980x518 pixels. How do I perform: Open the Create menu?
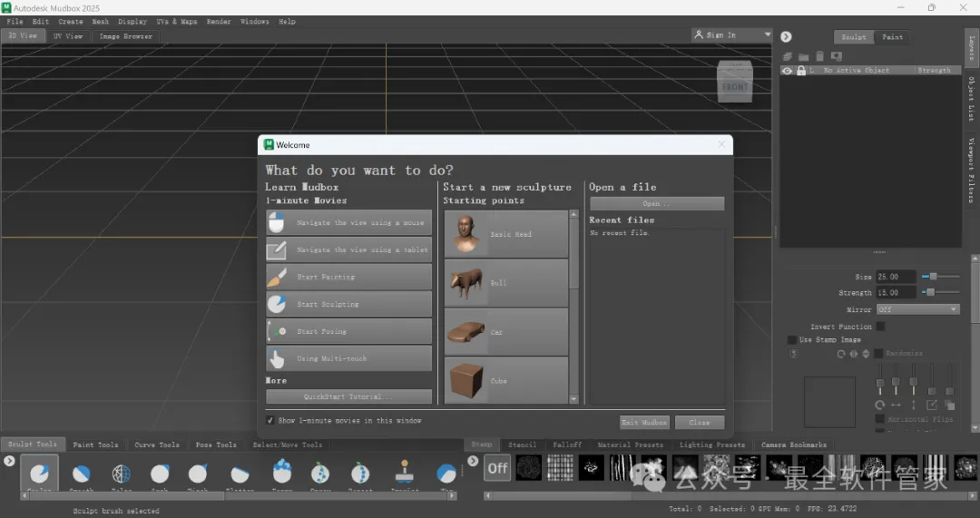(x=71, y=21)
